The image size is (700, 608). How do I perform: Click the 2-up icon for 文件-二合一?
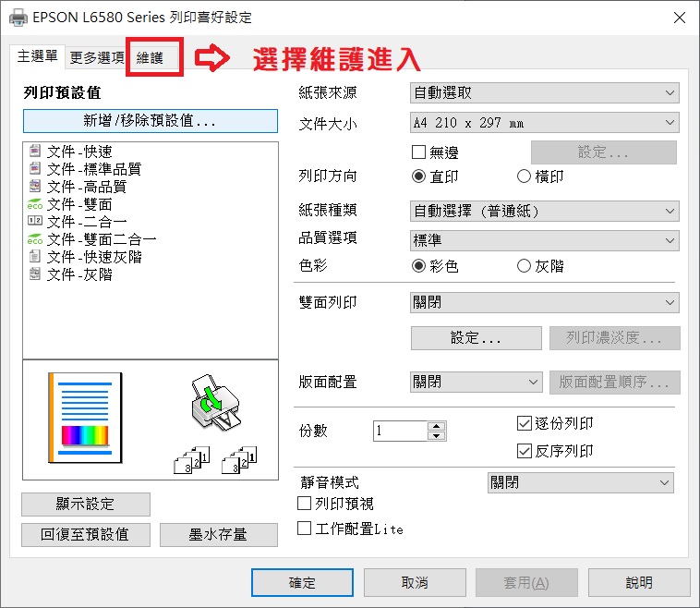[x=35, y=221]
